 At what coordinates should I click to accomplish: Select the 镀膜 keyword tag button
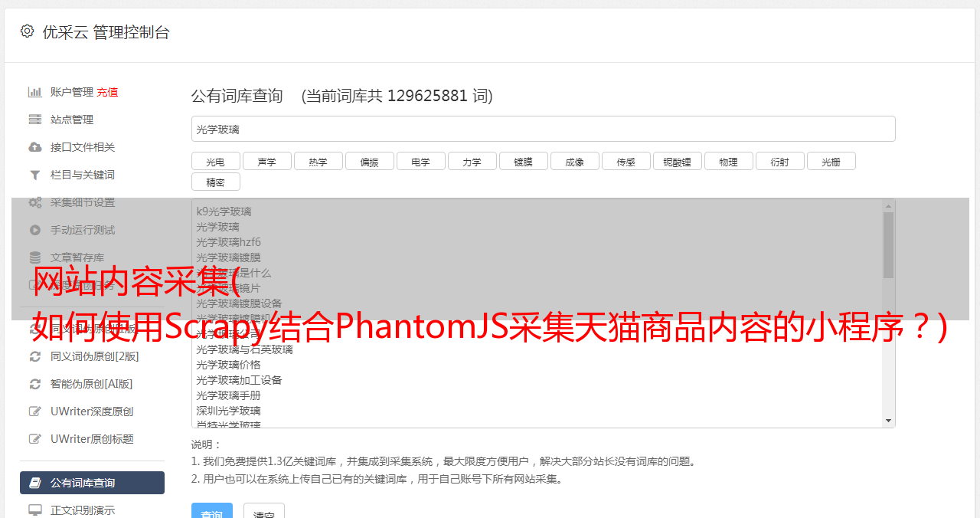point(524,161)
